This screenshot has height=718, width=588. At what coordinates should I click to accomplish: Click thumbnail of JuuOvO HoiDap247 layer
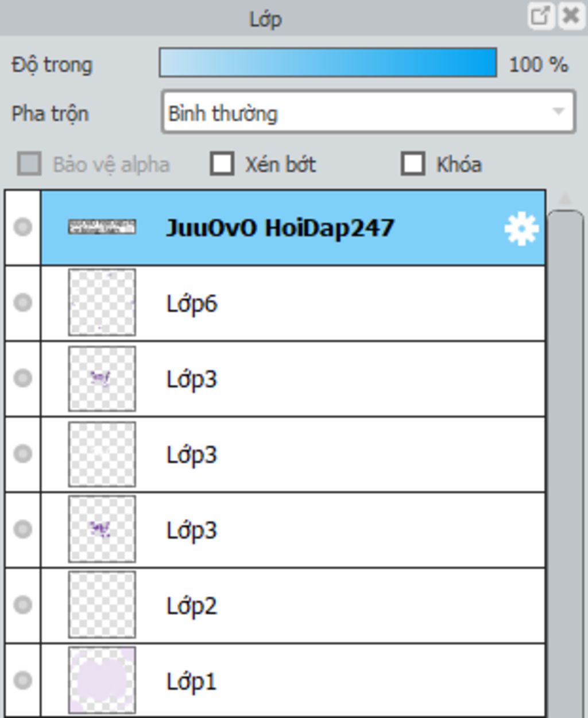[102, 227]
